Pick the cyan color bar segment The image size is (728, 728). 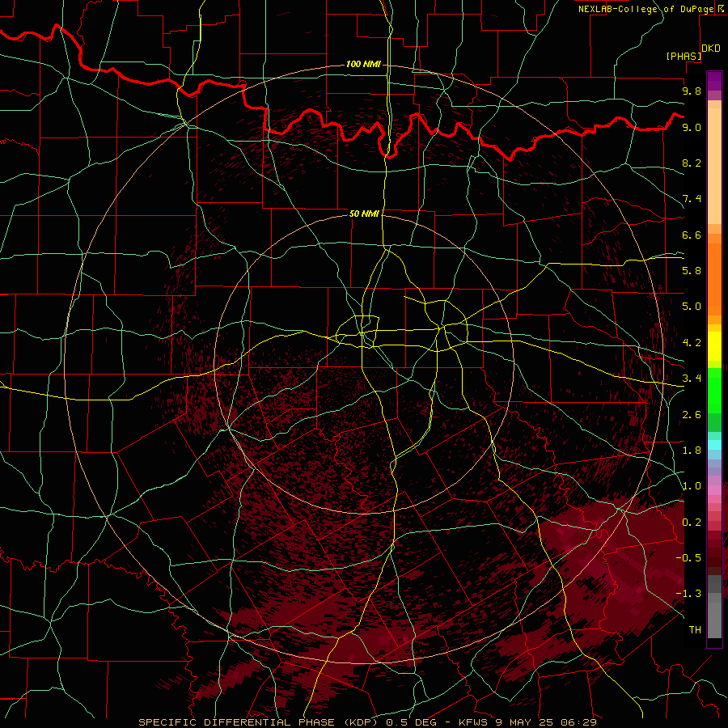[x=714, y=445]
